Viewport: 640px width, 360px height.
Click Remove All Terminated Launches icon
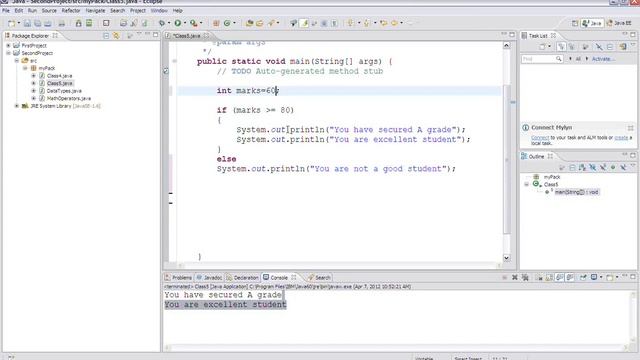525,278
